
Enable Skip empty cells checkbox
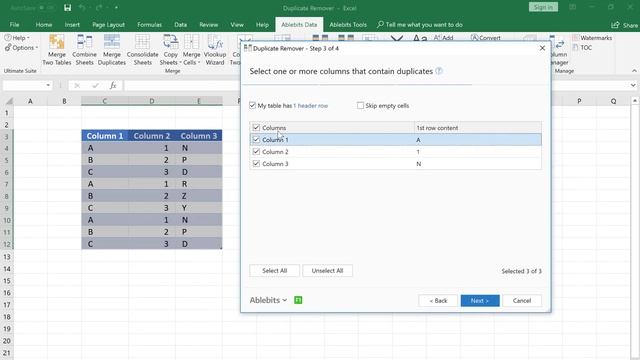pyautogui.click(x=360, y=105)
